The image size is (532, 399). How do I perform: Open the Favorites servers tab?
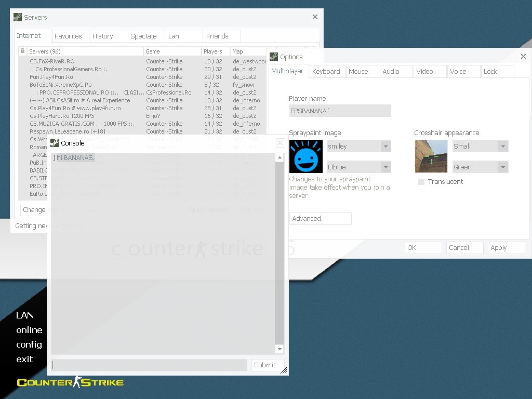pos(68,36)
